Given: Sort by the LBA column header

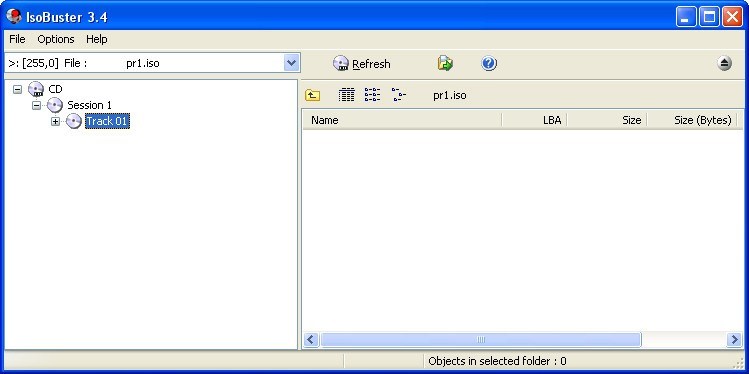Looking at the screenshot, I should [x=534, y=120].
